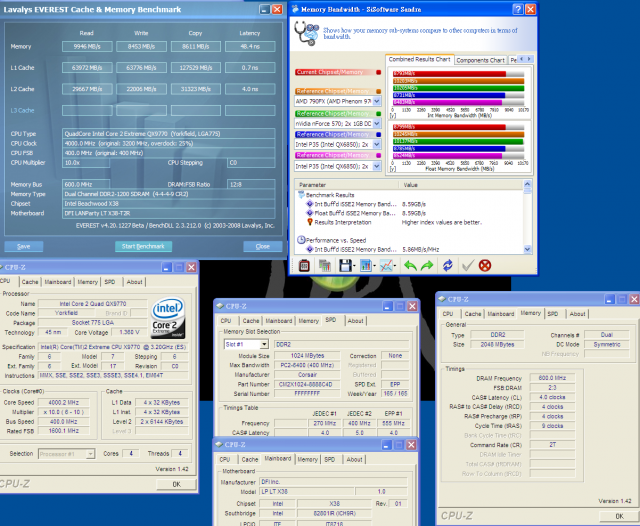This screenshot has height=526, width=640.
Task: Open dropdown arrow next to line graph icon
Action: [x=395, y=266]
